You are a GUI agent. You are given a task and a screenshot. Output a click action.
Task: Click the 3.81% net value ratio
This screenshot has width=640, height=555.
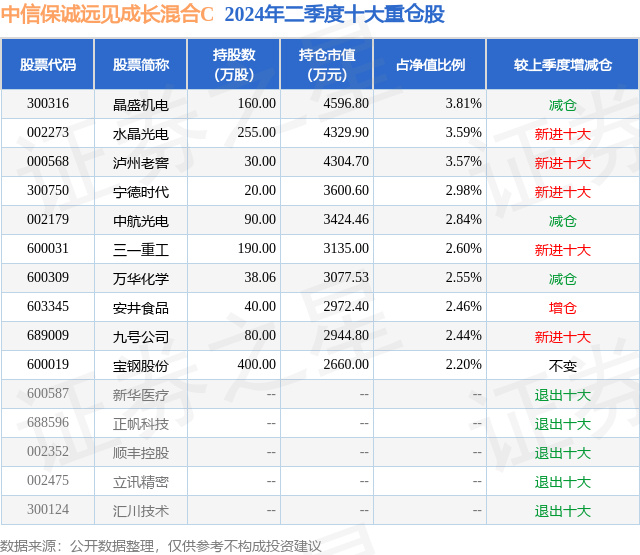pos(464,104)
